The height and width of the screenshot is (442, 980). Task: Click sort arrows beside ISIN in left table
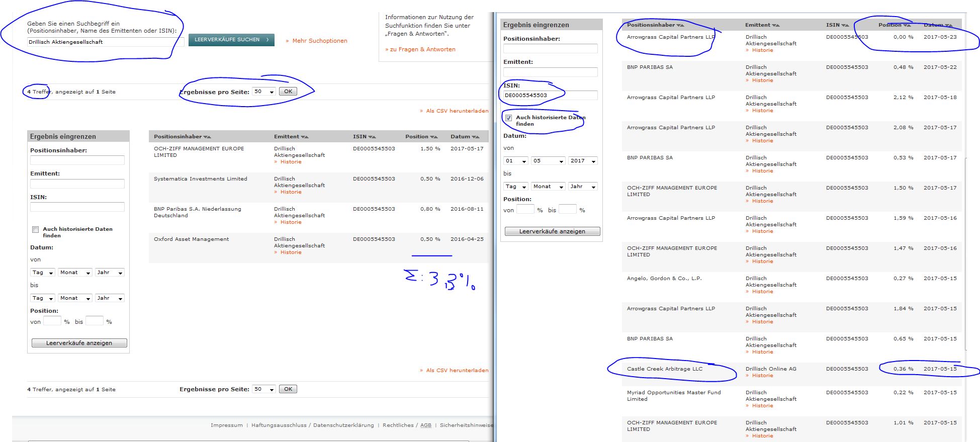click(372, 137)
